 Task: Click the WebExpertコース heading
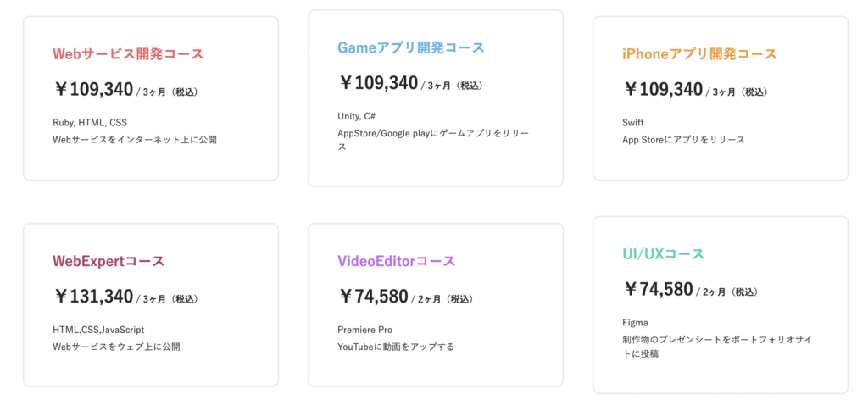pyautogui.click(x=108, y=261)
